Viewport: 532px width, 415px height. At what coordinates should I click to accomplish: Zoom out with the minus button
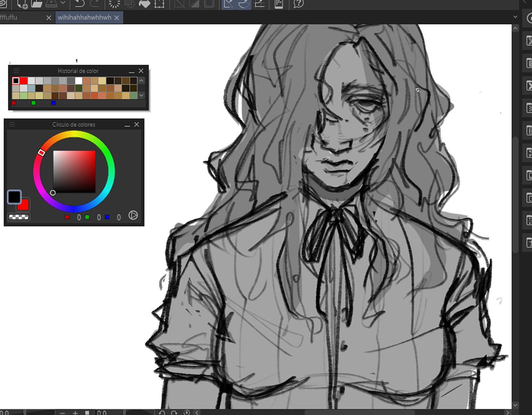click(63, 412)
